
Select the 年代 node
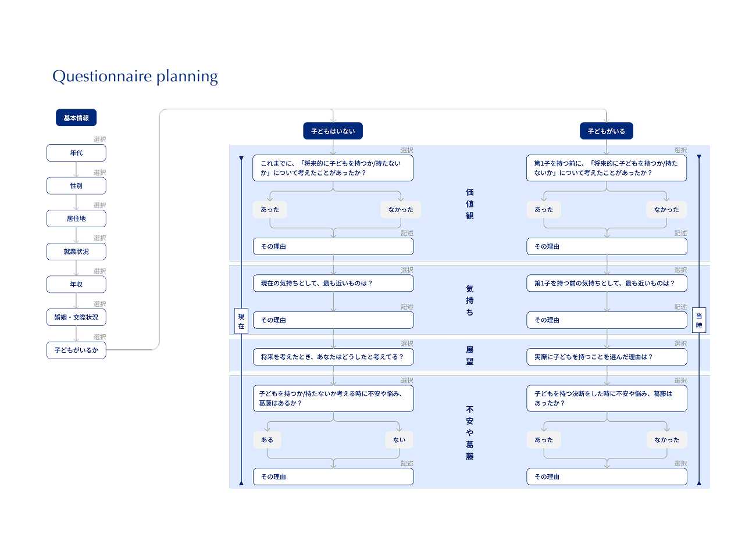(76, 153)
